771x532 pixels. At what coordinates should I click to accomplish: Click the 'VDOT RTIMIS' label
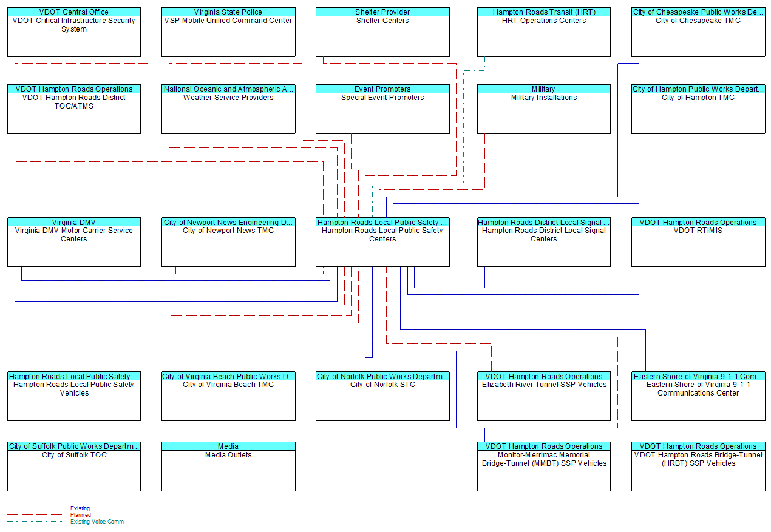tap(698, 231)
